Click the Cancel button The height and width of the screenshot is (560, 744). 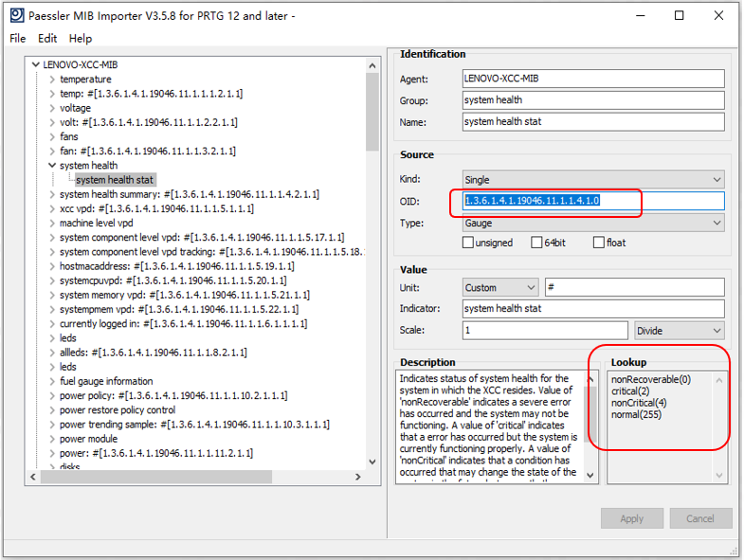coord(699,518)
